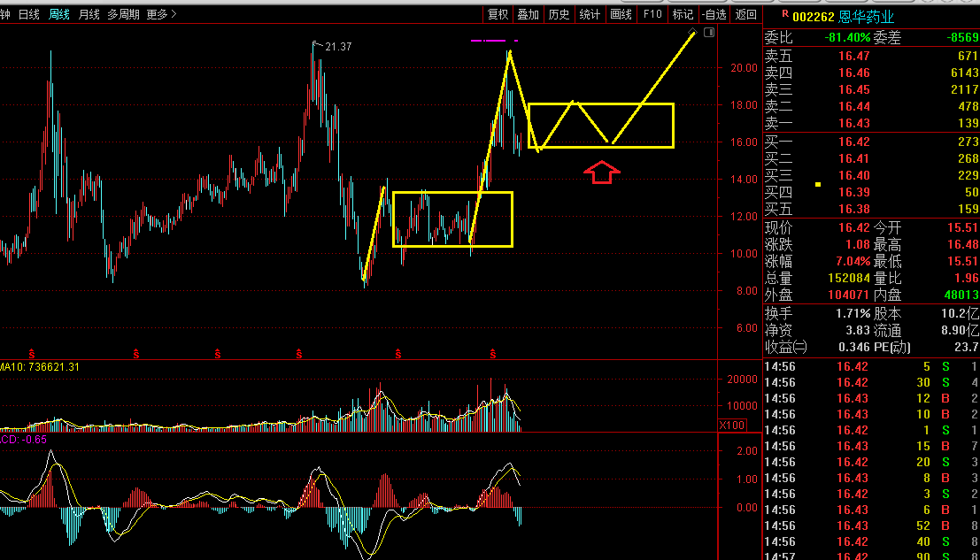Click the 量比 value 1.96
The image size is (980, 560).
point(966,279)
